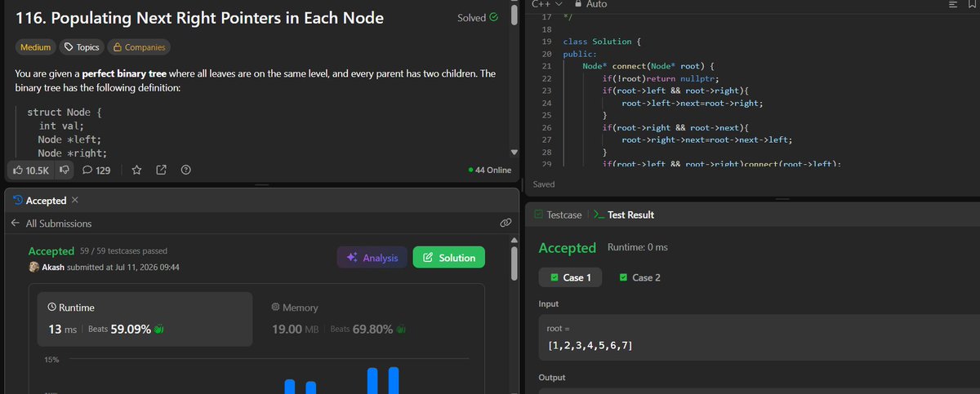This screenshot has width=980, height=394.
Task: Click the 'Saved' editor status text
Action: point(544,184)
